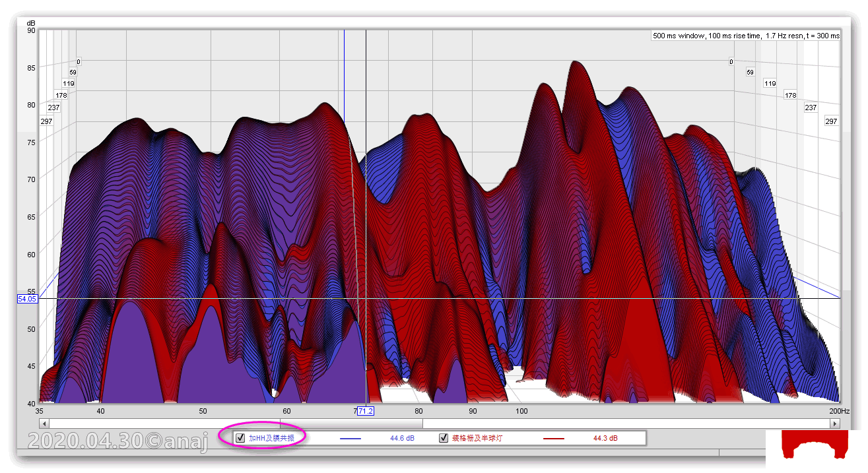Screen dimensions: 868x473
Task: Click the horizontal frequency scrollbar thumb
Action: point(351,424)
